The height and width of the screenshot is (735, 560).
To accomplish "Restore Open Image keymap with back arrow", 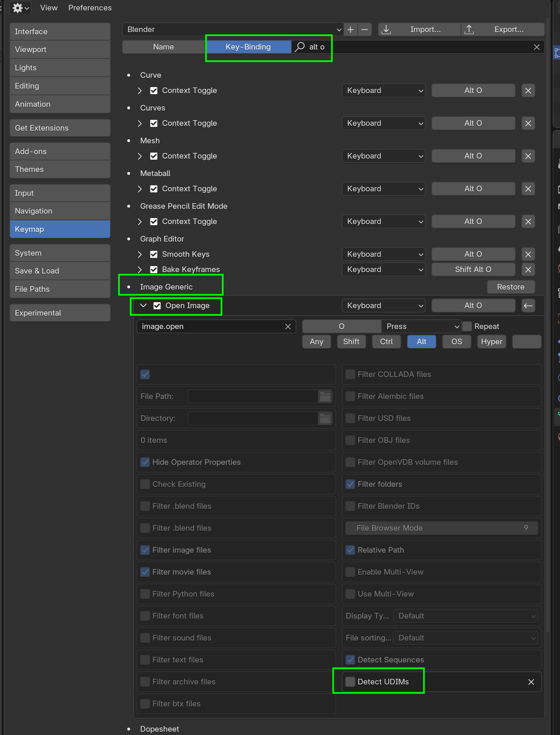I will coord(528,306).
